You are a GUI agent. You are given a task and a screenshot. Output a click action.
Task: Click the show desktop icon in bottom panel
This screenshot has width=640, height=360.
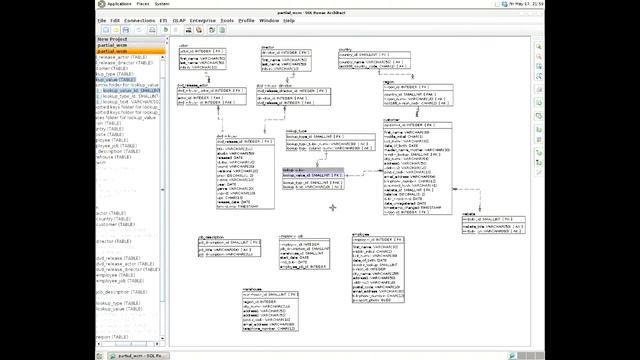tap(100, 356)
